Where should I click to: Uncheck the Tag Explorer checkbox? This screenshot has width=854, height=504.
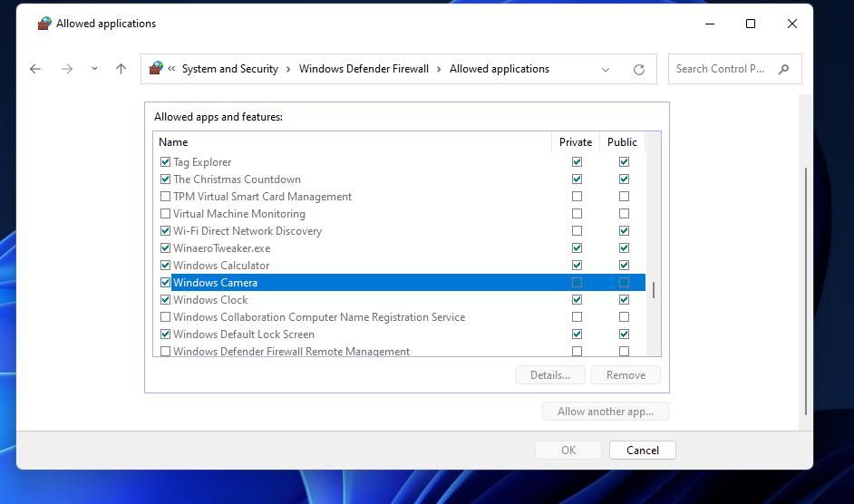point(165,162)
